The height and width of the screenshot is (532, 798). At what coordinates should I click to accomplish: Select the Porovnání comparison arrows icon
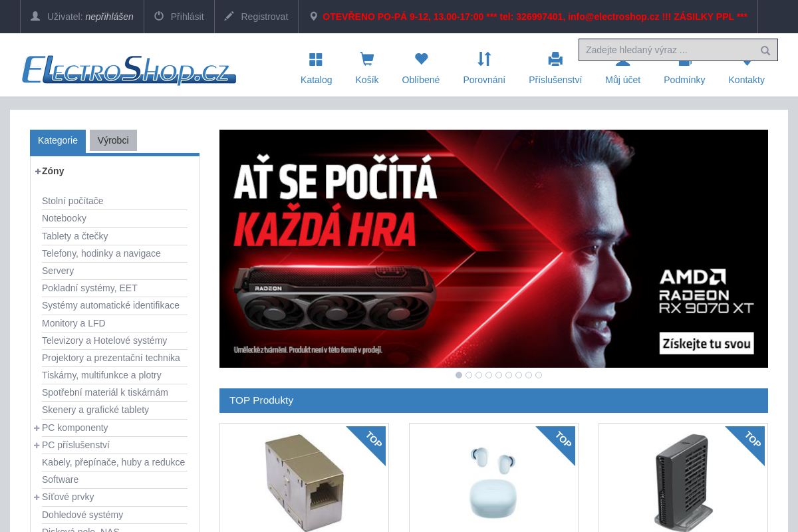click(x=484, y=59)
